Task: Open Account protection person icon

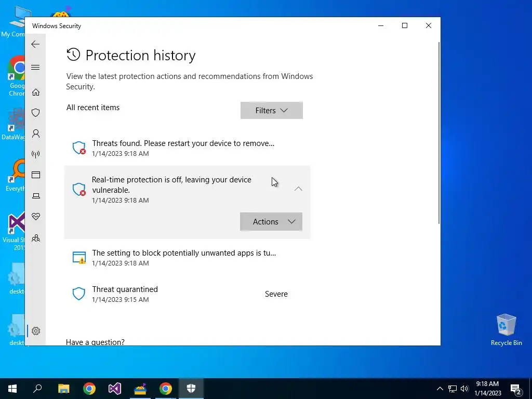Action: 36,134
